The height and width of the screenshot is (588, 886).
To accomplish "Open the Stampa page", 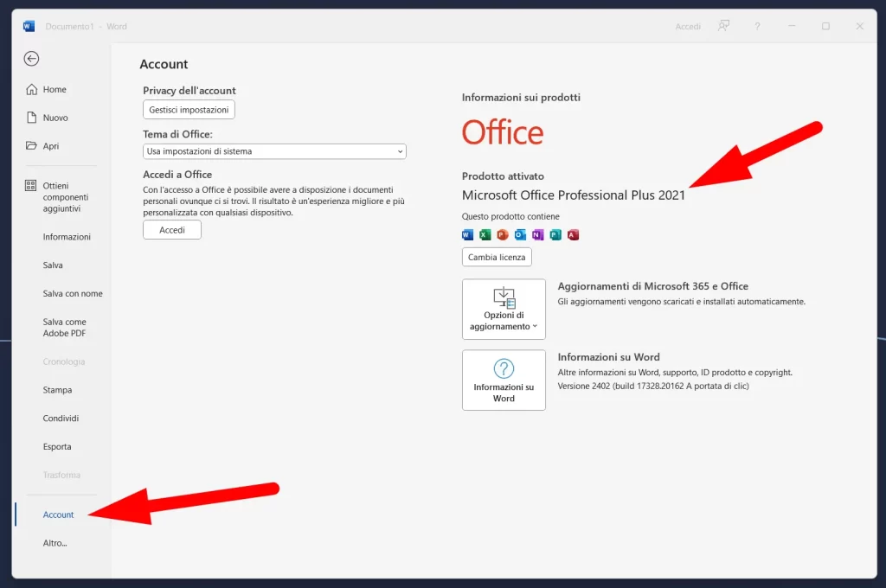I will coord(57,390).
